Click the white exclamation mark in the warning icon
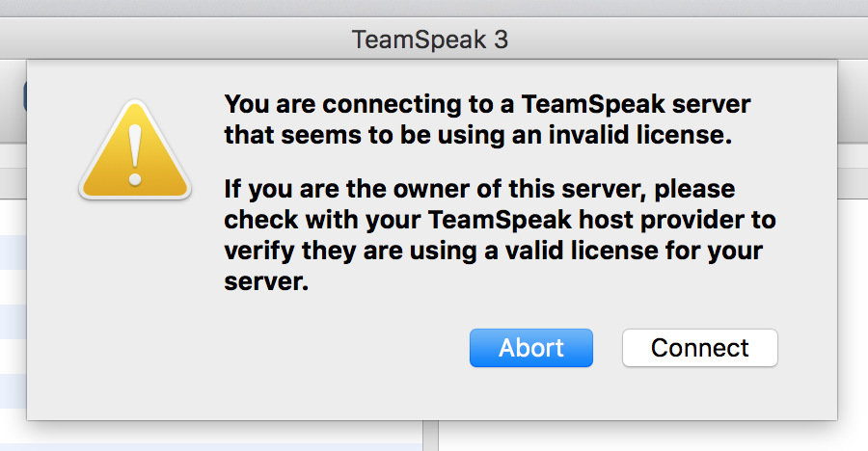 coord(133,152)
